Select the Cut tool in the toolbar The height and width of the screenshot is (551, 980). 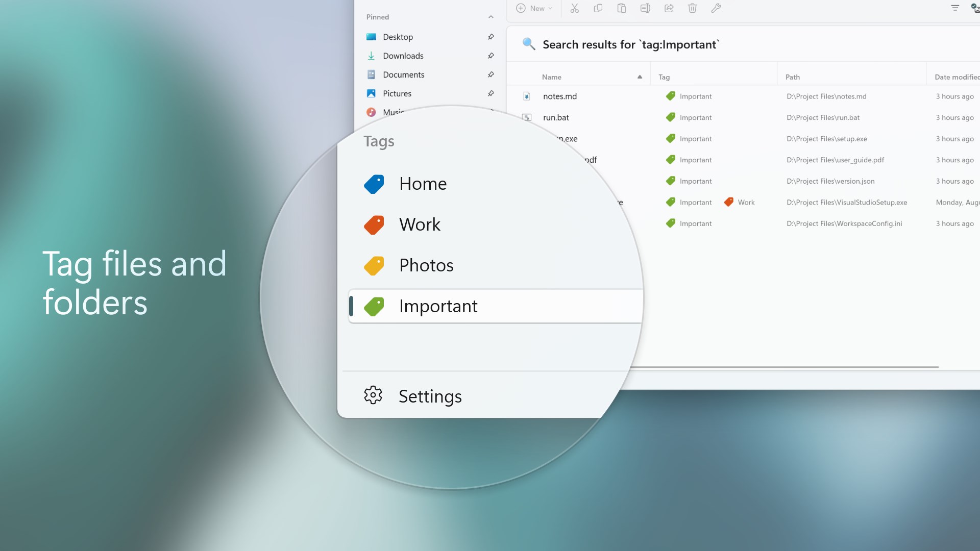click(575, 8)
